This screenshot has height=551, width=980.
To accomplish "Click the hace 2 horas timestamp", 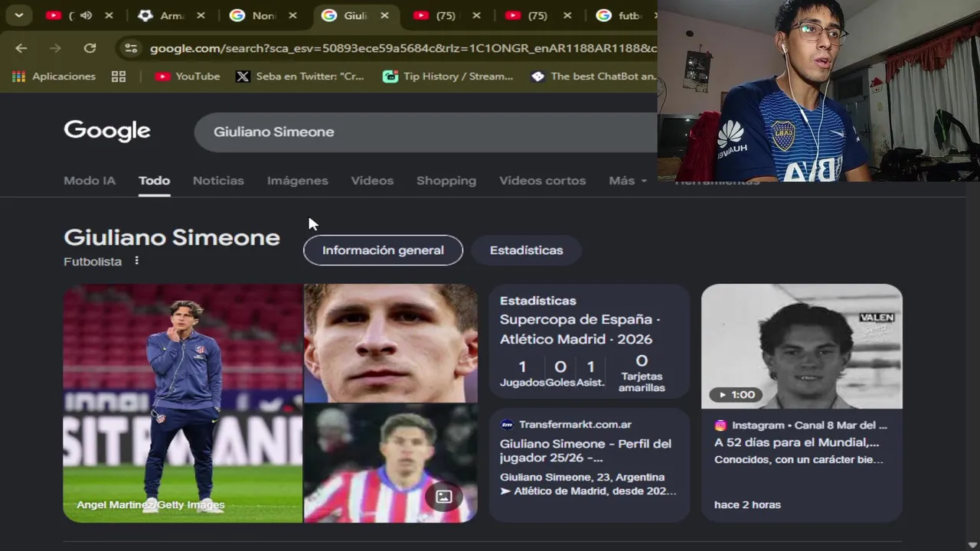I will point(747,505).
